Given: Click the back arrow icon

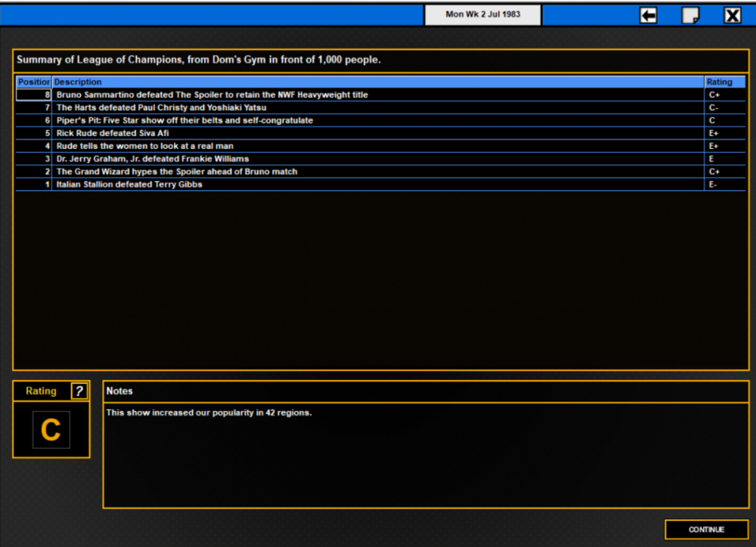Looking at the screenshot, I should (648, 15).
